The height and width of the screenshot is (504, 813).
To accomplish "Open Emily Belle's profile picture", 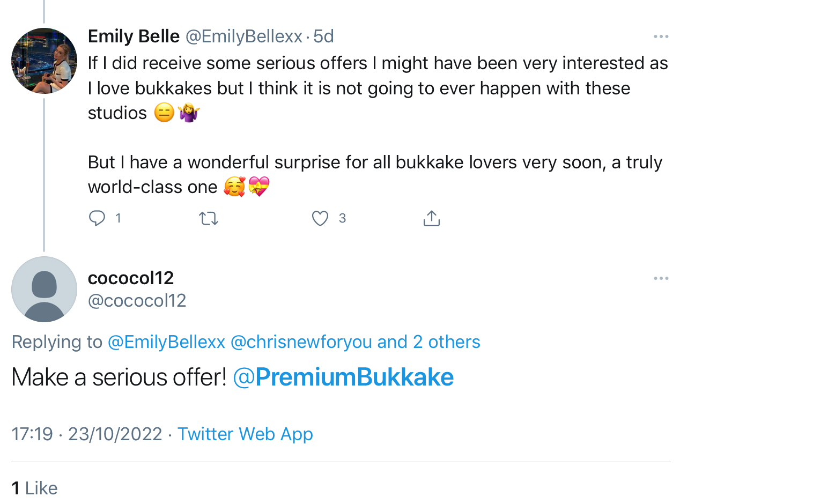I will pyautogui.click(x=44, y=61).
